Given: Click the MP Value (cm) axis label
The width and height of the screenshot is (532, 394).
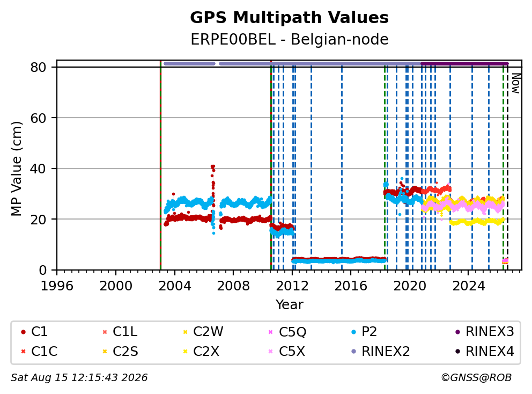Looking at the screenshot, I should (x=16, y=169).
